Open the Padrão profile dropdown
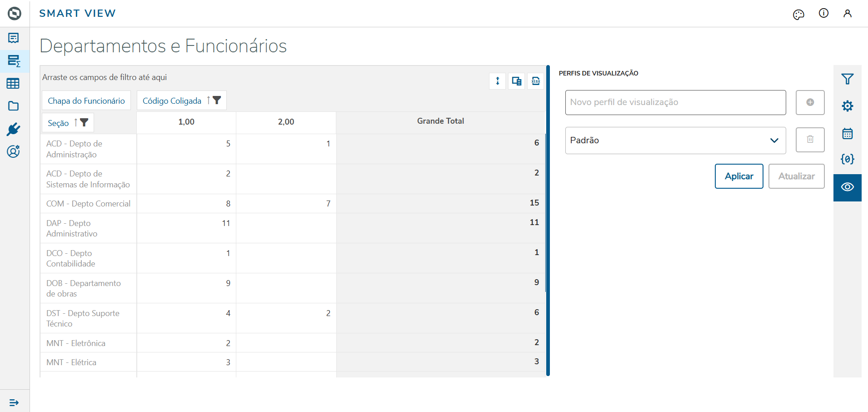The height and width of the screenshot is (412, 868). pos(676,141)
